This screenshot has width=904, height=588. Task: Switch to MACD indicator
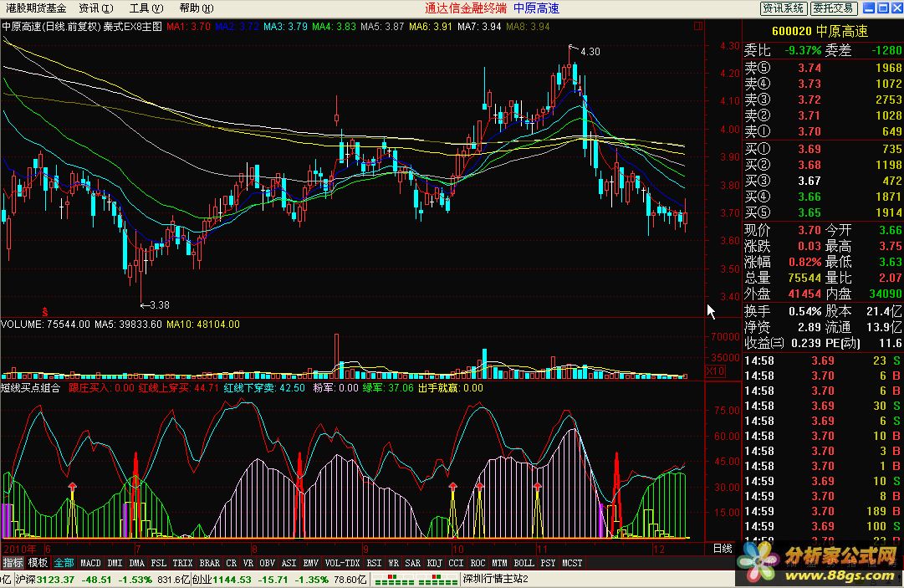point(90,563)
